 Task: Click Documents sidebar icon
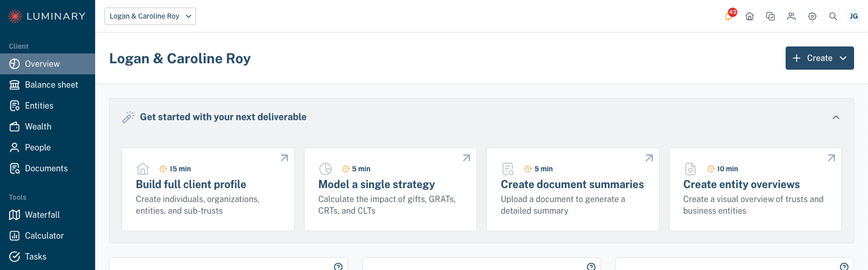[15, 168]
